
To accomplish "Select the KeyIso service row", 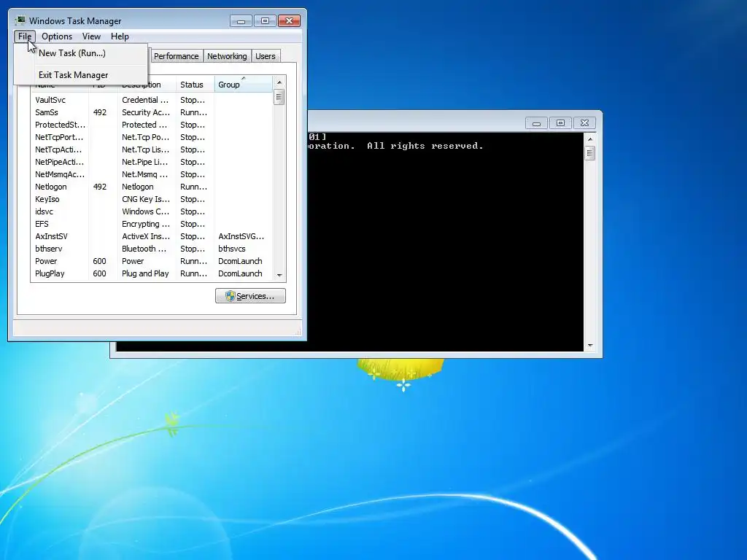I will click(x=152, y=199).
